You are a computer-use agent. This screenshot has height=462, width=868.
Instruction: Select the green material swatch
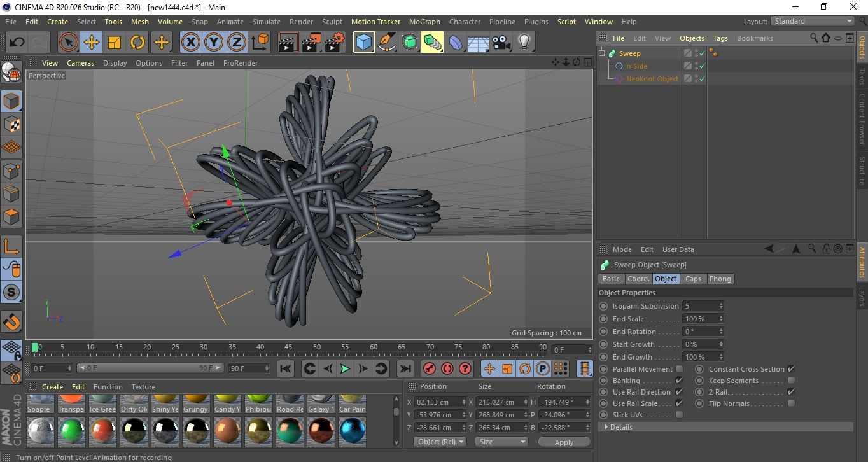click(71, 432)
